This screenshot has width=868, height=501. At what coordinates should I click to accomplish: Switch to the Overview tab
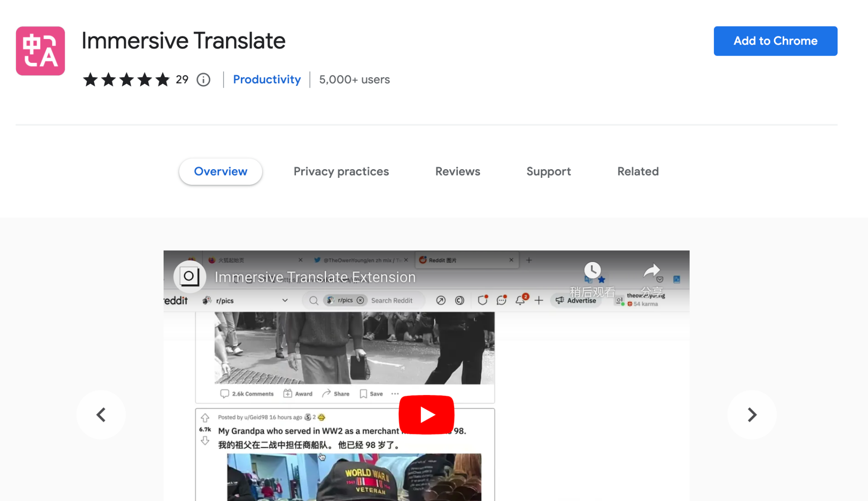click(x=220, y=171)
